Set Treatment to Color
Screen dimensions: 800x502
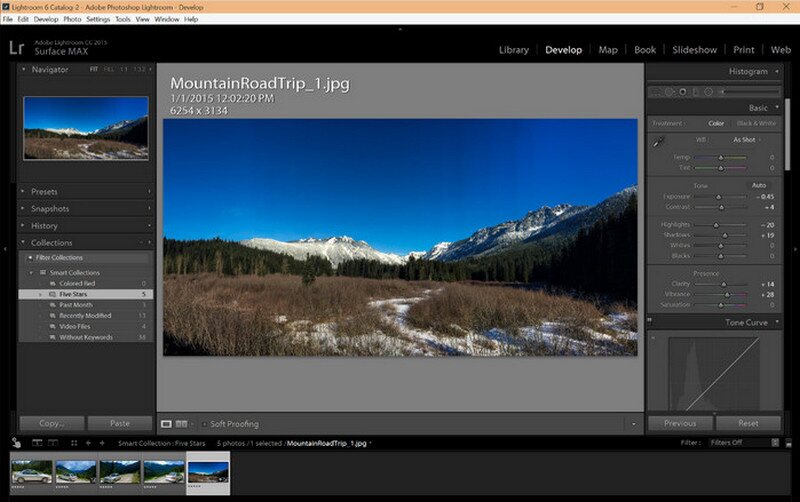click(716, 123)
